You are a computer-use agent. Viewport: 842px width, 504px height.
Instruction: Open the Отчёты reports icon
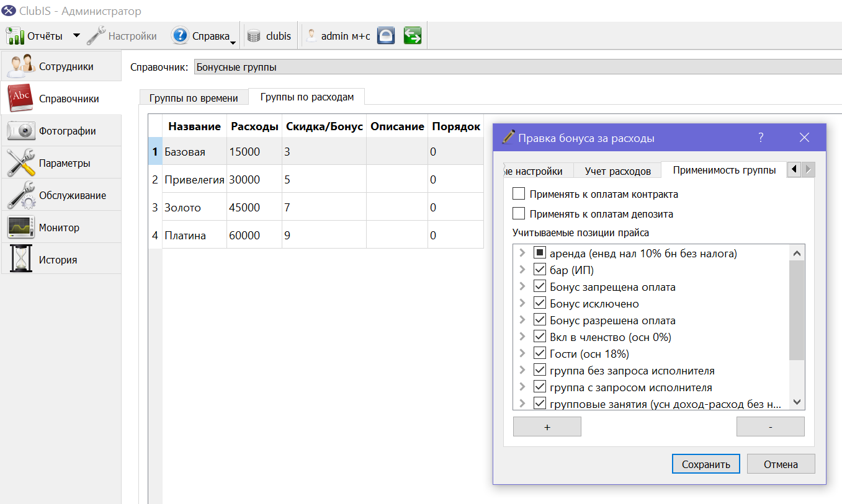[15, 36]
